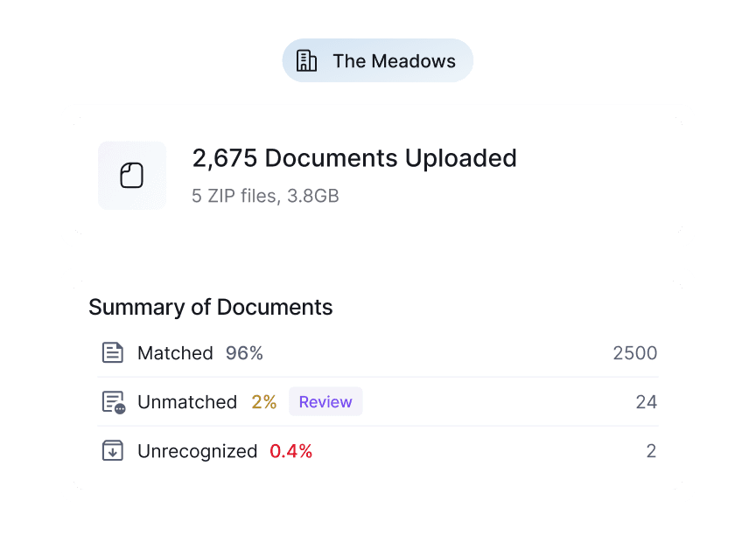
Task: Click the 96% matched percentage
Action: [x=244, y=353]
